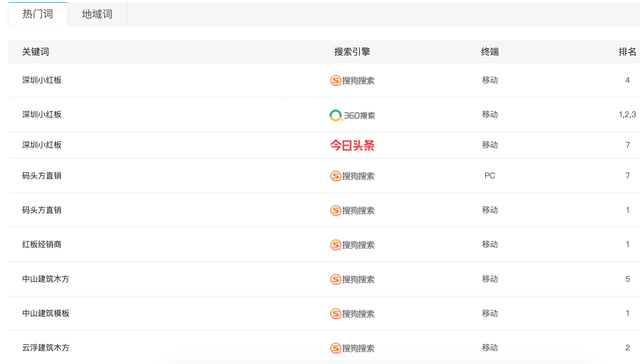Select the keyword 中山建筑模板

[46, 313]
